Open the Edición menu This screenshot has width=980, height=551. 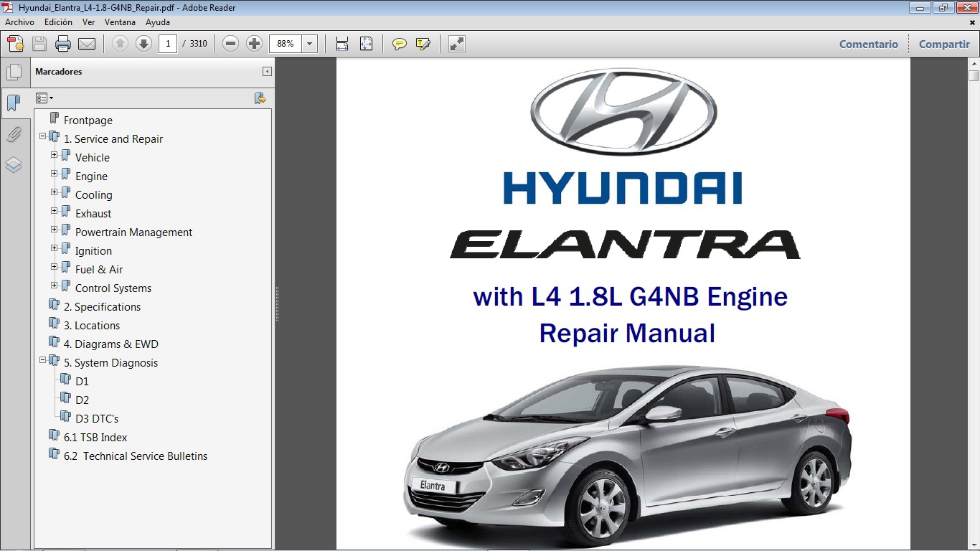pos(58,22)
